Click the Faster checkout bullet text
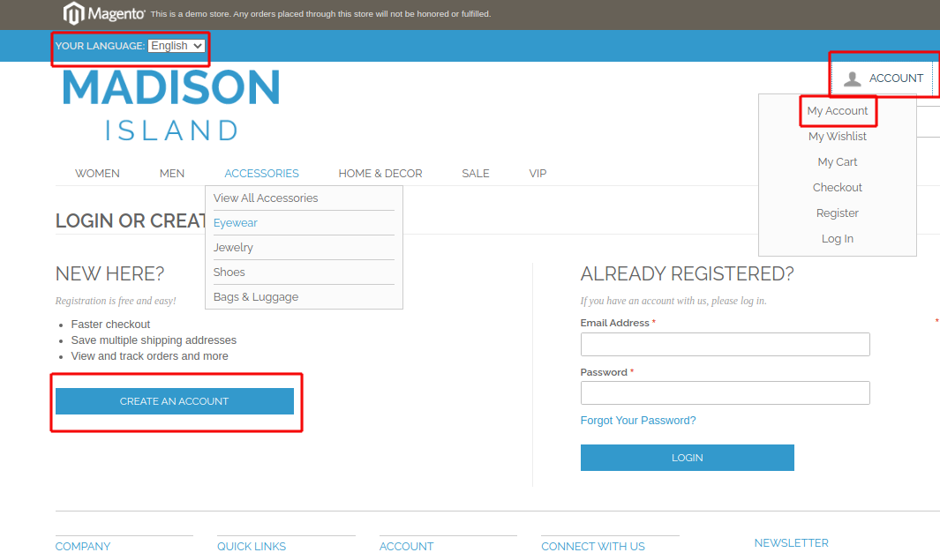 coord(110,325)
